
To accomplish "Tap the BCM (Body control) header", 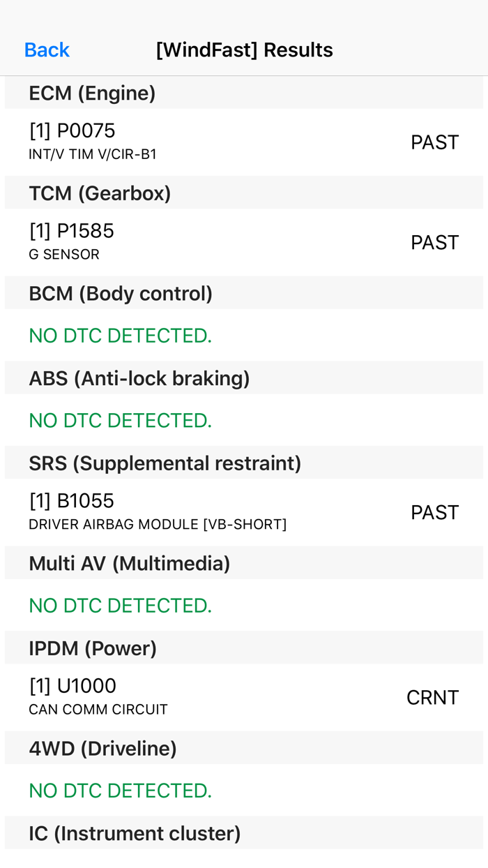I will (121, 294).
